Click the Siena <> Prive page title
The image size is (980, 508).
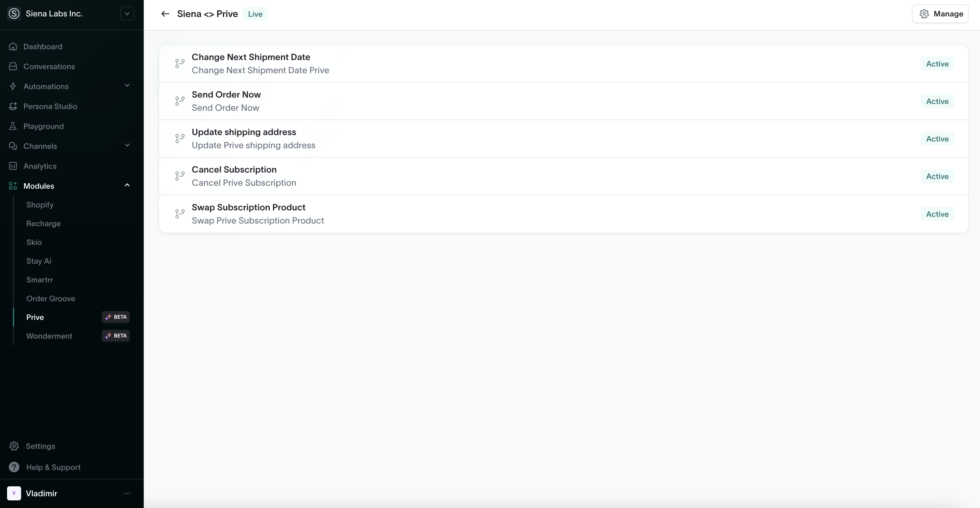coord(207,14)
